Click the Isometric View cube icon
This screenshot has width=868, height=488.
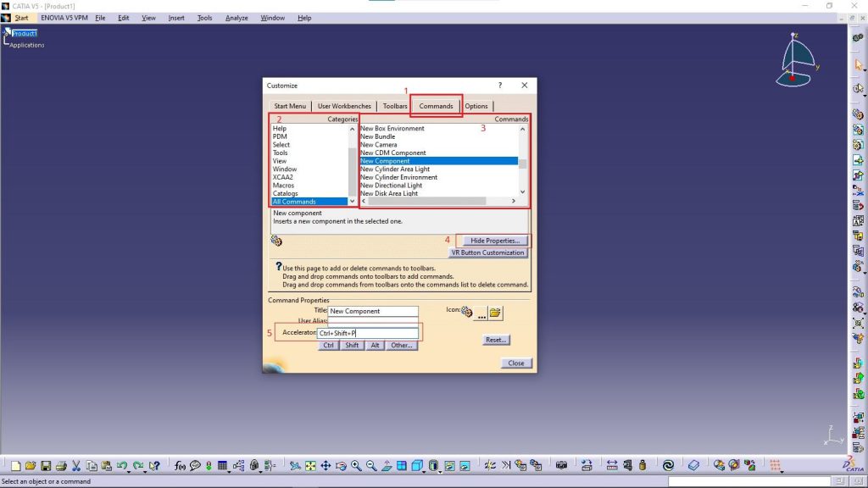pyautogui.click(x=417, y=466)
